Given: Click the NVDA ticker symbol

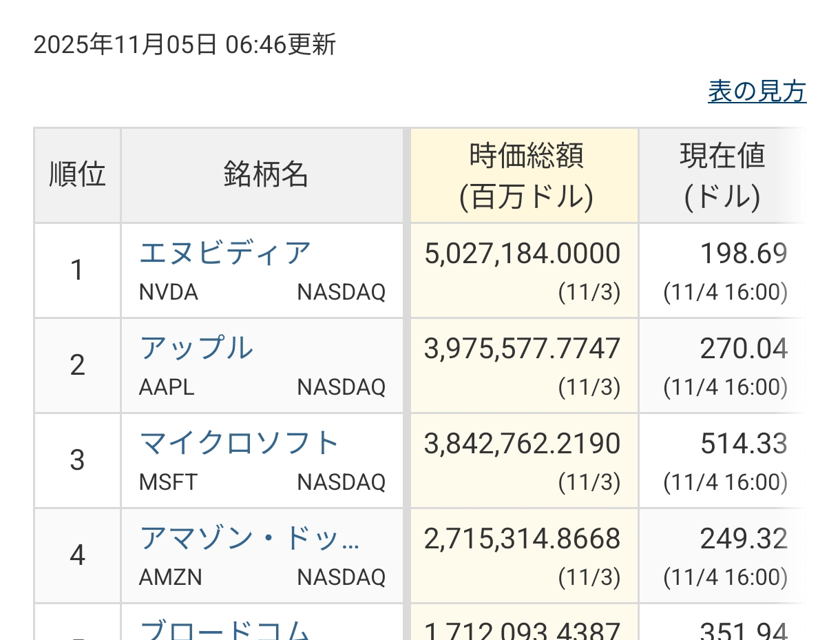Looking at the screenshot, I should (168, 293).
